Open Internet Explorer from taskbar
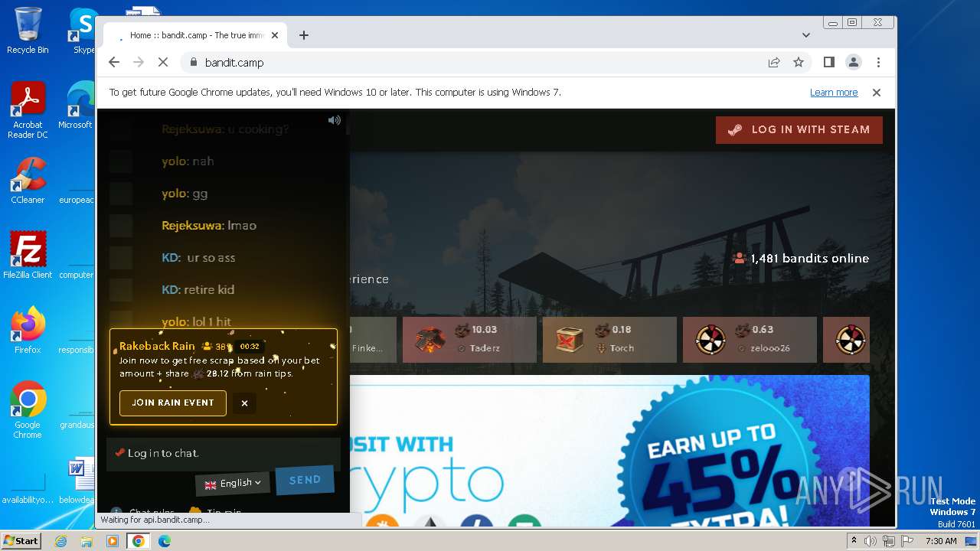 point(60,541)
